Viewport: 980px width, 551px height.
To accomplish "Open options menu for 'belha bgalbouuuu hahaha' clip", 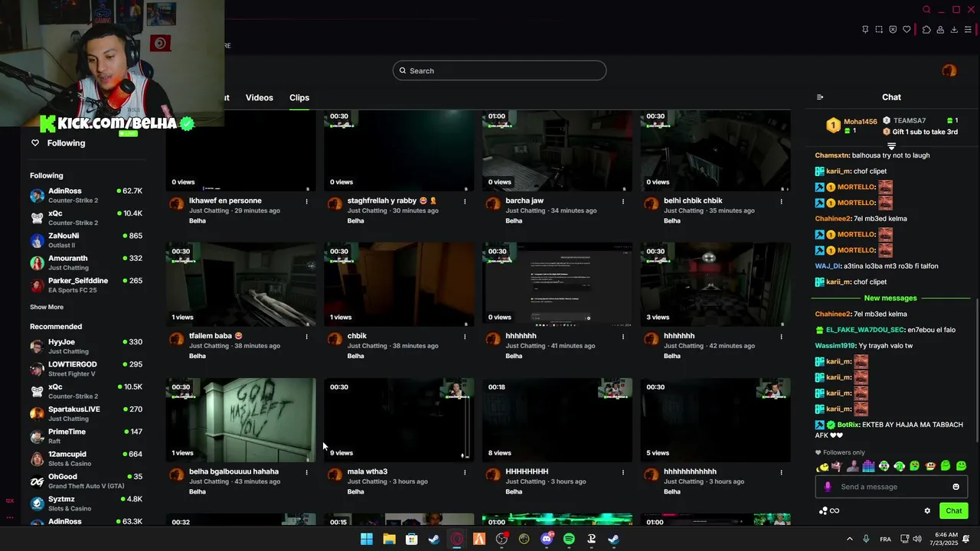I will click(x=306, y=472).
